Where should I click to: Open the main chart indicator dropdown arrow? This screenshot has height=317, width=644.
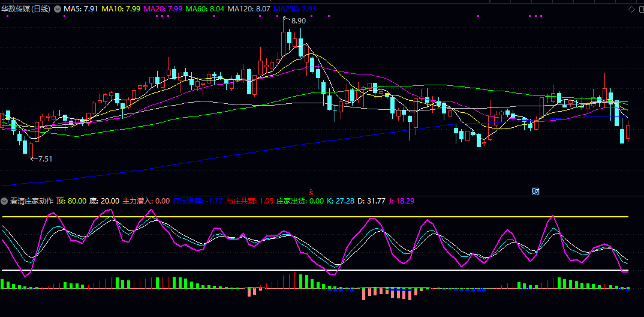pyautogui.click(x=58, y=10)
